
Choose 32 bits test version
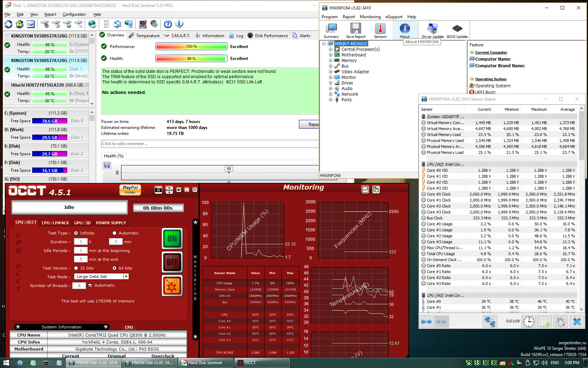[76, 268]
